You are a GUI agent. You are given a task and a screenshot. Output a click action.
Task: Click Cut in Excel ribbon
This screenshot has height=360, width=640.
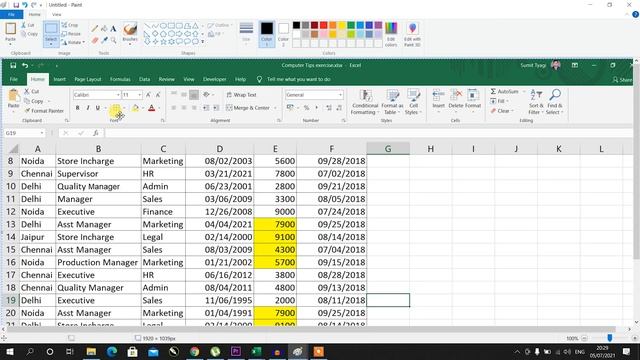pyautogui.click(x=32, y=91)
